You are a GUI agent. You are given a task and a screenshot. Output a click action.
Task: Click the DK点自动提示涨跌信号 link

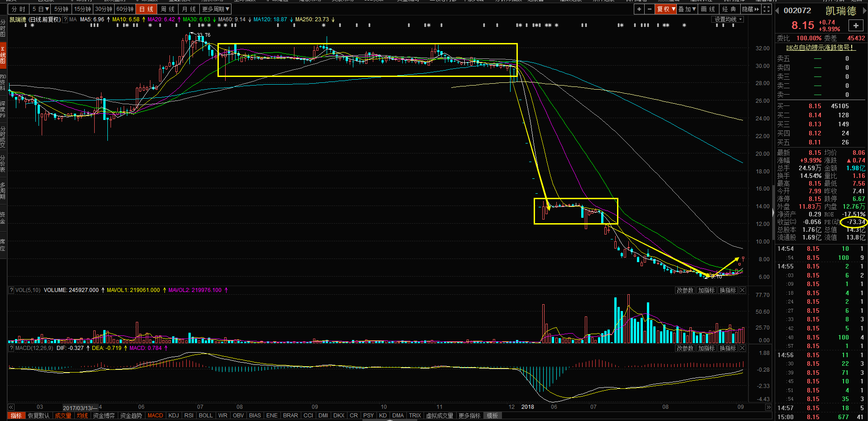(820, 48)
